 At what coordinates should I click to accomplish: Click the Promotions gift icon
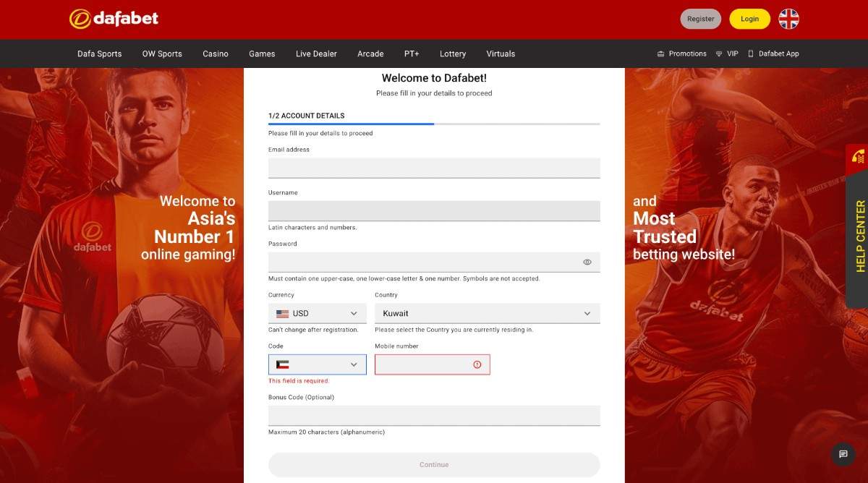pyautogui.click(x=660, y=54)
